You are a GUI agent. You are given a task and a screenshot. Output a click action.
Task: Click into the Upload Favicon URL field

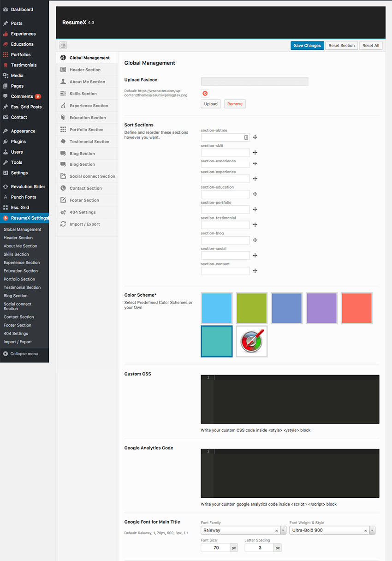[255, 82]
